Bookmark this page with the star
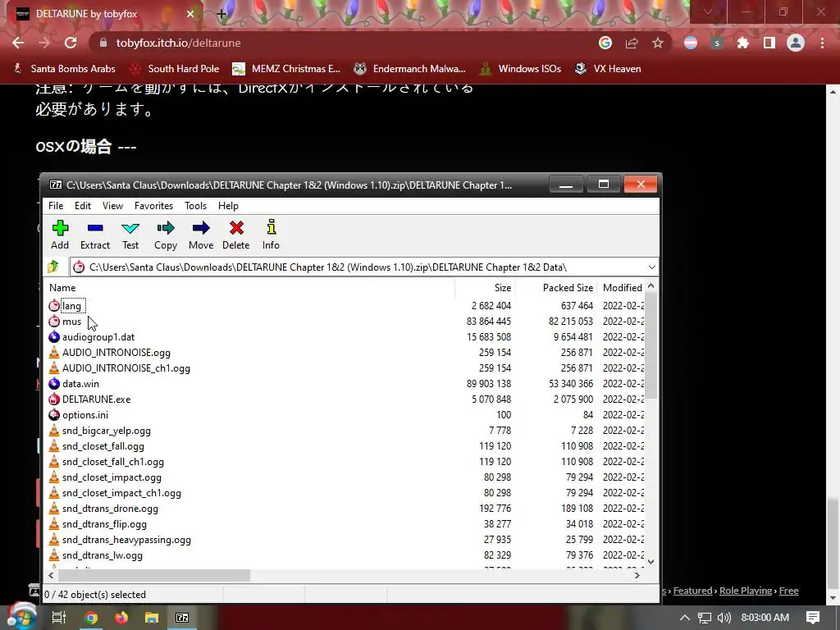Screen dimensions: 840x630 tap(658, 43)
